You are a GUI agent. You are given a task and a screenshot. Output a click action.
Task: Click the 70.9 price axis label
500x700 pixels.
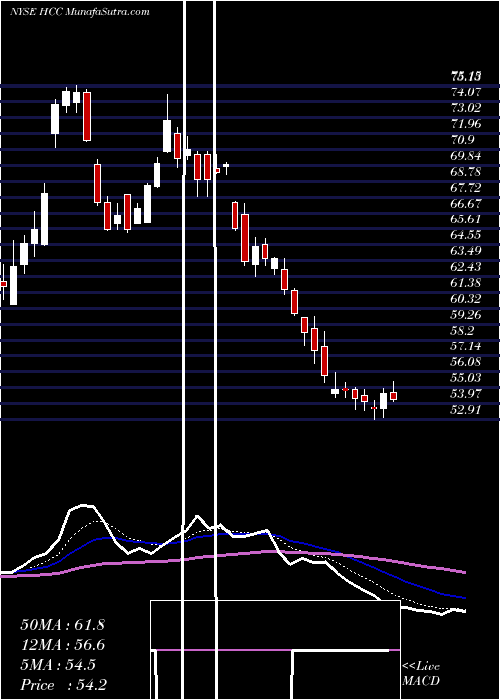click(x=462, y=140)
